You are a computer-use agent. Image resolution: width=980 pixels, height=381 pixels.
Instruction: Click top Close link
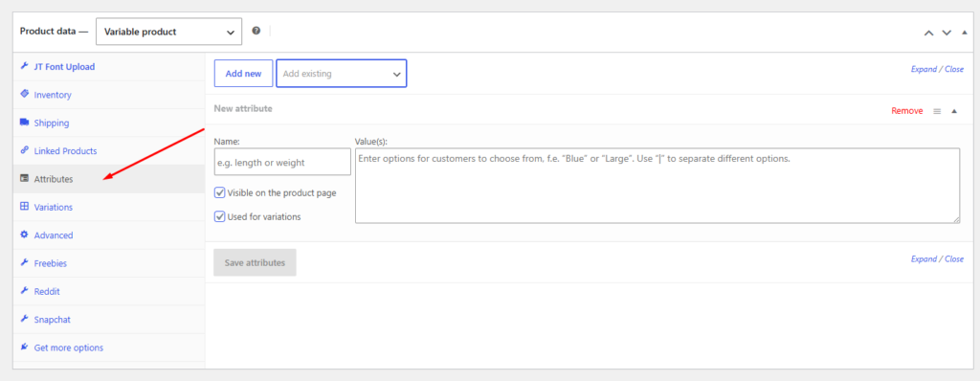tap(954, 70)
